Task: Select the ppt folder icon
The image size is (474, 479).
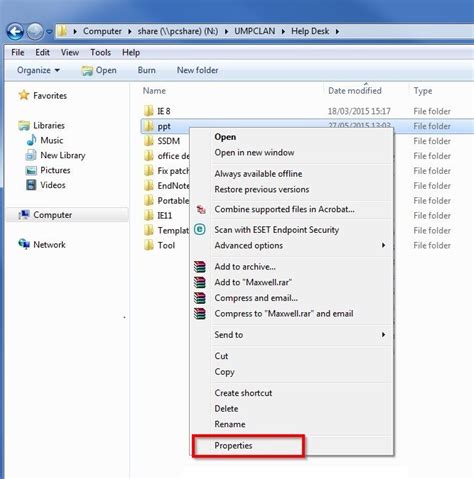Action: click(149, 126)
